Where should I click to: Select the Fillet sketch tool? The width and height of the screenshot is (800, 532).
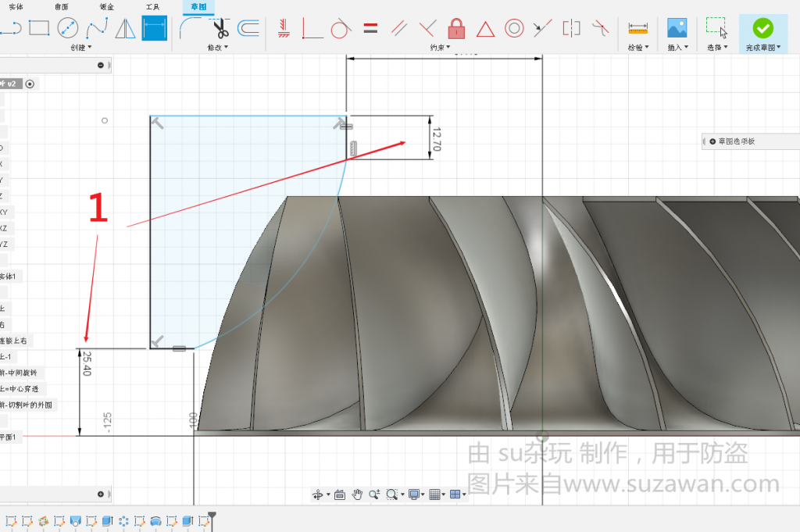tap(191, 28)
